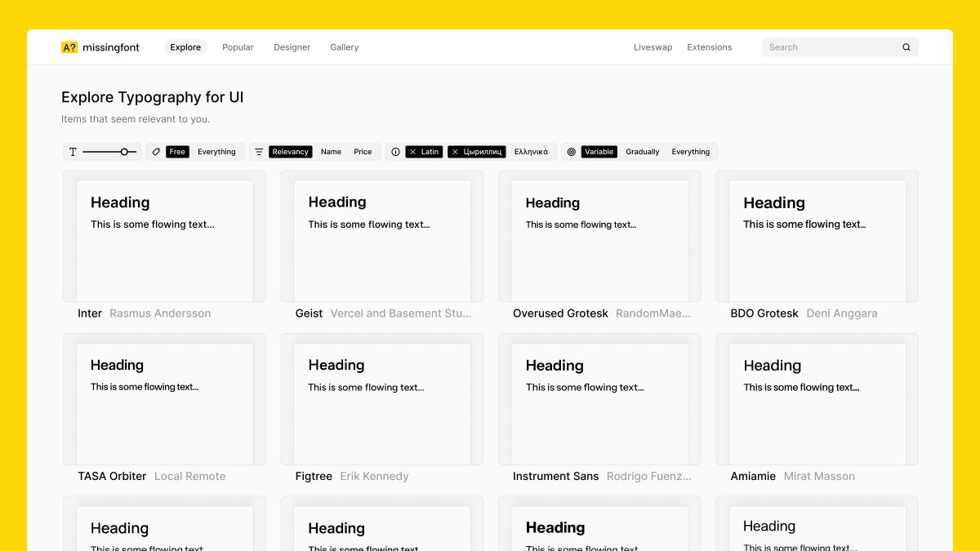Screen dimensions: 980x551
Task: Click designer Deni Anggara
Action: (842, 313)
